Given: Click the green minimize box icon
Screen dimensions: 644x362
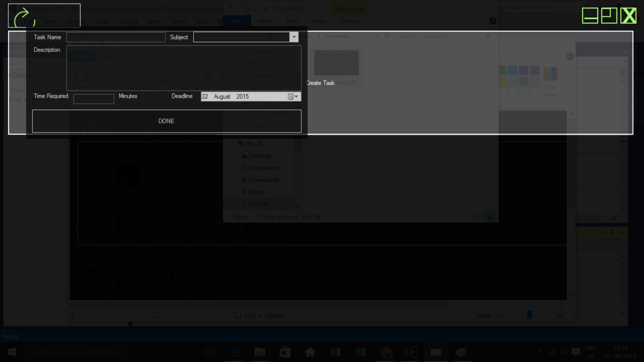Looking at the screenshot, I should coord(590,16).
